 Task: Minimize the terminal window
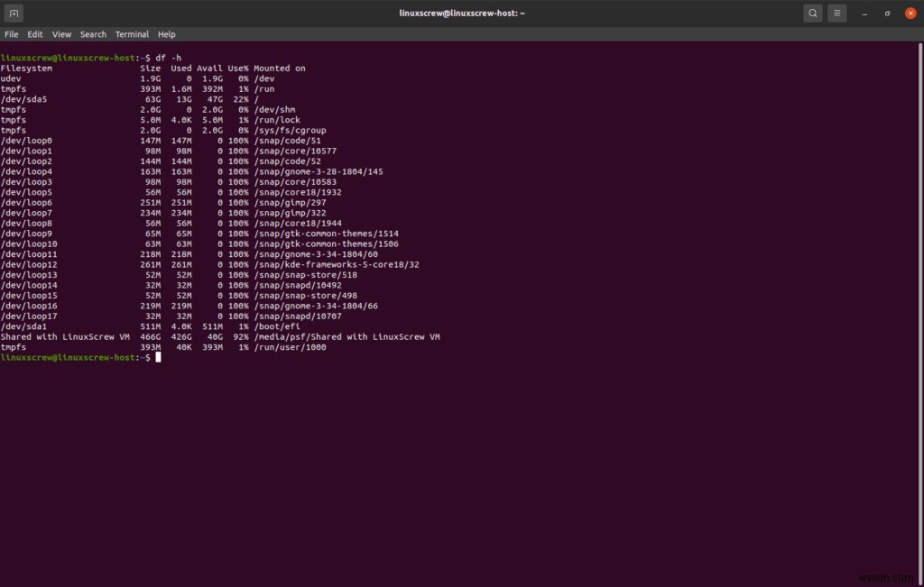pyautogui.click(x=864, y=13)
